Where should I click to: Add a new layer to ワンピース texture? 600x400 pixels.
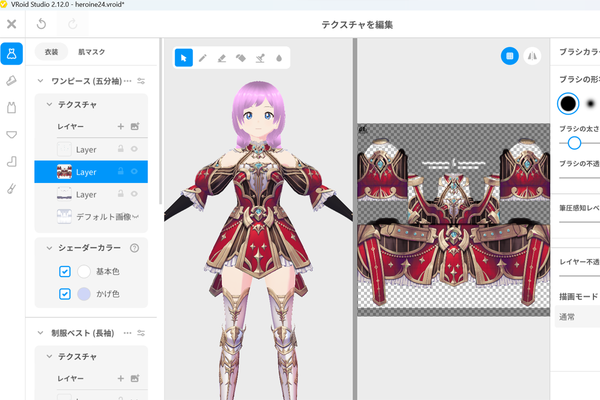[x=121, y=126]
